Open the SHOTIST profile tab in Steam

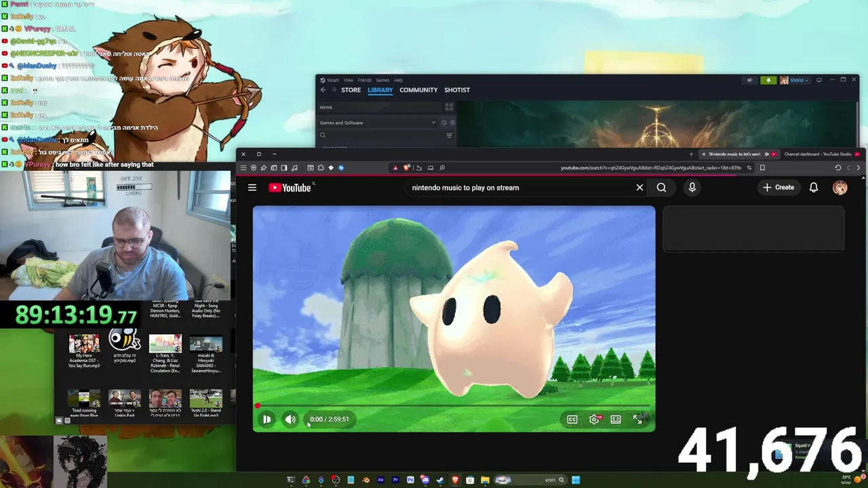(457, 90)
